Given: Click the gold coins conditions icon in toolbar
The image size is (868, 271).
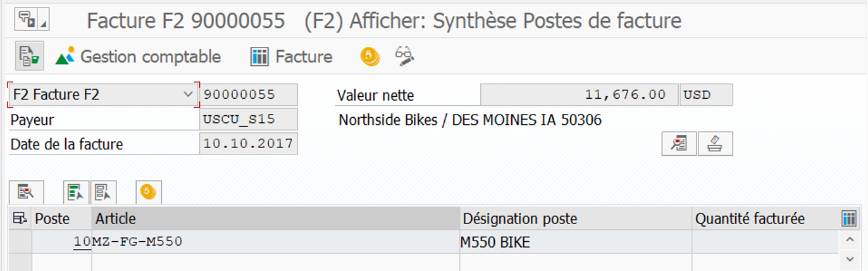Looking at the screenshot, I should tap(369, 56).
